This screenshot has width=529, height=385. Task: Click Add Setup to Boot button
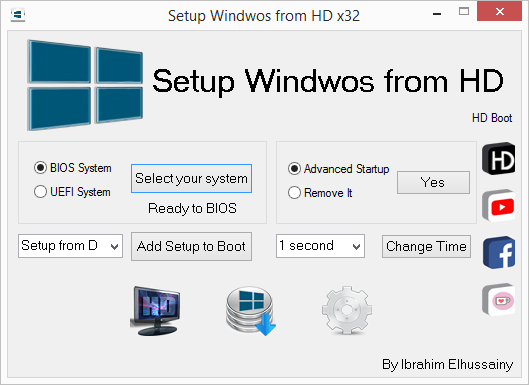pyautogui.click(x=191, y=246)
